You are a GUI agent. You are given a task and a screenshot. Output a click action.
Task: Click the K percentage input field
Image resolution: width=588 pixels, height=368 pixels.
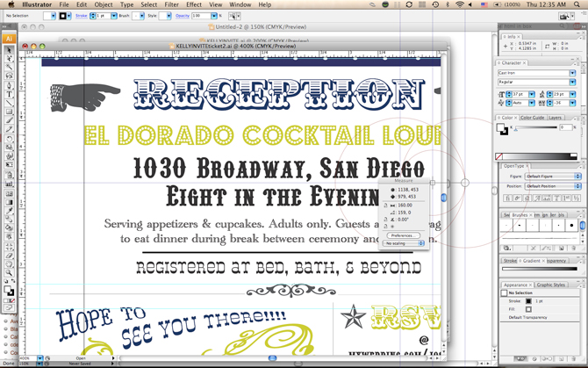(566, 127)
